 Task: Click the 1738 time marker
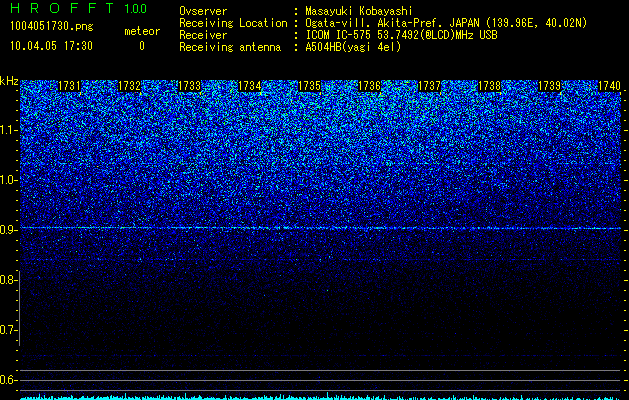click(x=489, y=86)
